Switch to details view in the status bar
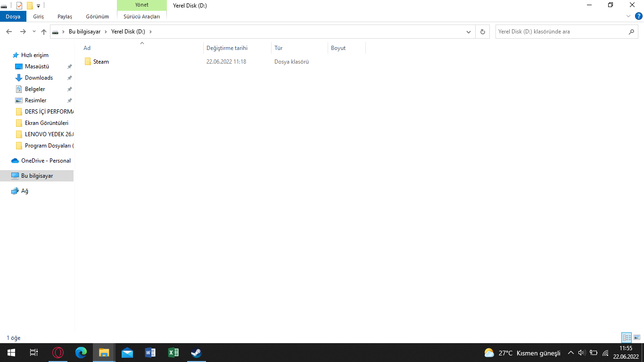 click(x=627, y=337)
